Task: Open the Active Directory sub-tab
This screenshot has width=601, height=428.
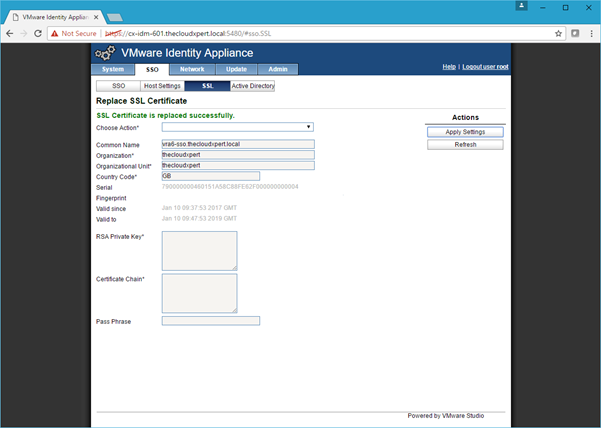Action: [x=252, y=86]
